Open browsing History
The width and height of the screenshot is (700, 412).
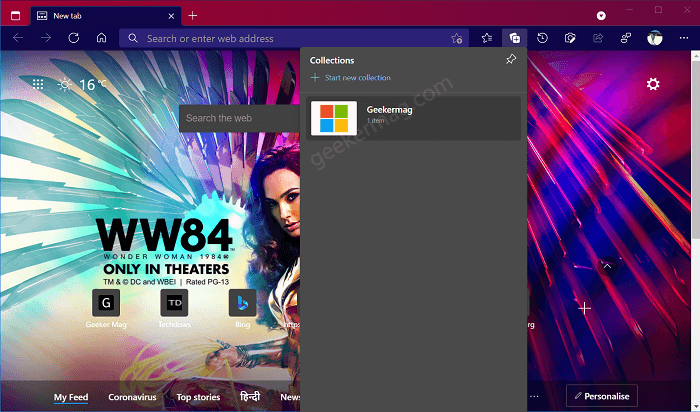(542, 38)
